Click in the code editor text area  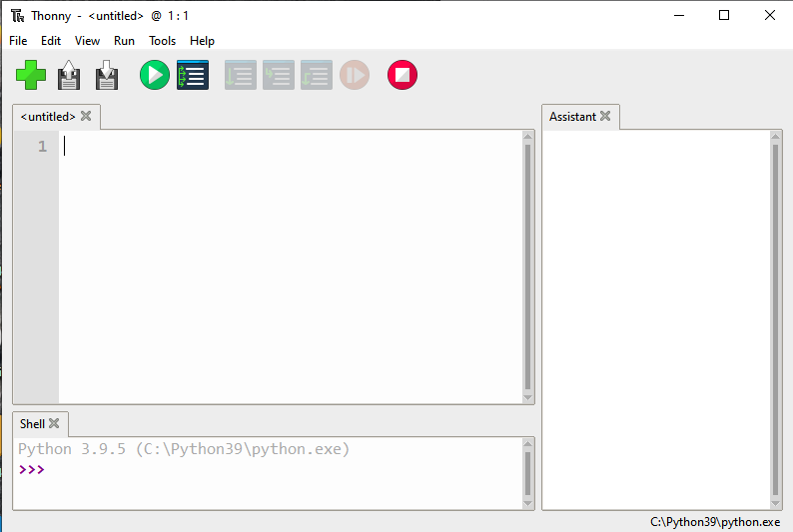[x=291, y=266]
